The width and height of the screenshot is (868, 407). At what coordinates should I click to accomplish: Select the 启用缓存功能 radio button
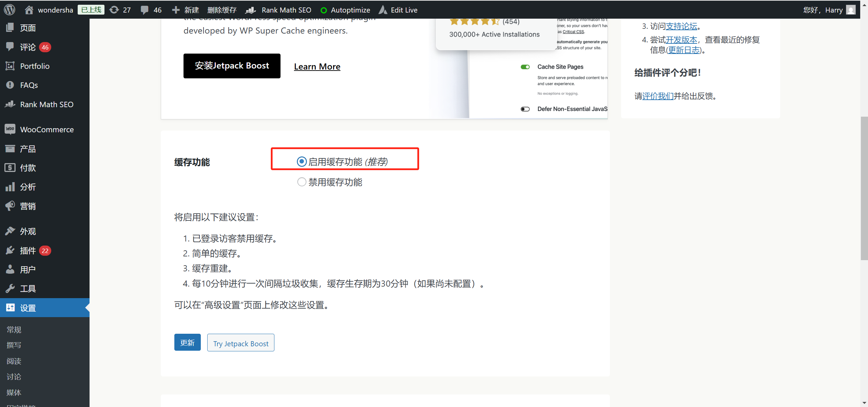302,161
